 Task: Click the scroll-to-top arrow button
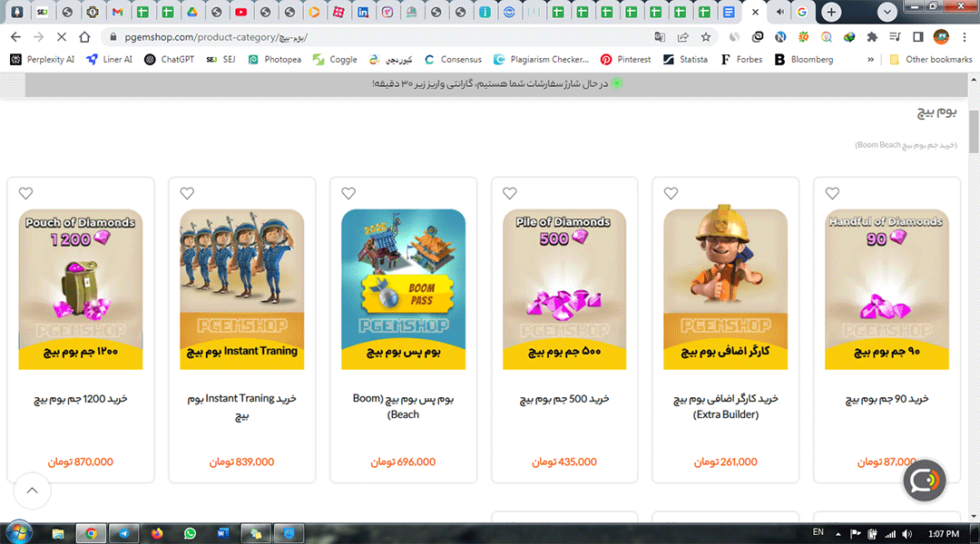(33, 491)
